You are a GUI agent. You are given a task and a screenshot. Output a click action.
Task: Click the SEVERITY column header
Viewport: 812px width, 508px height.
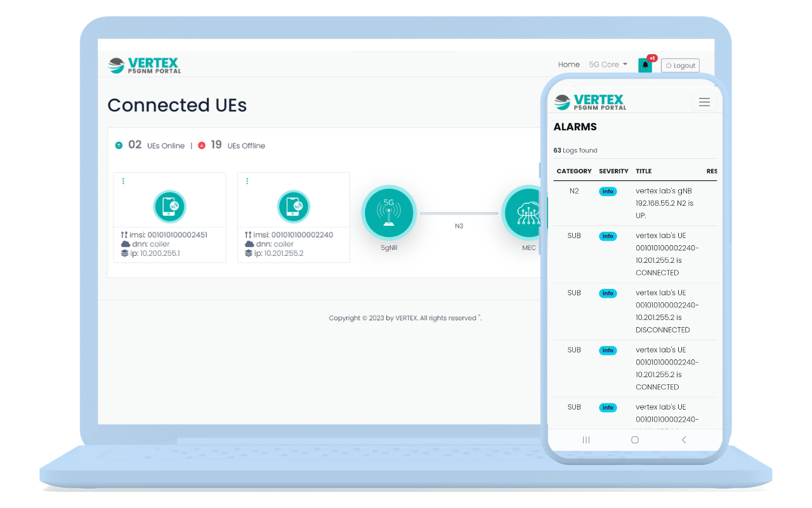(x=613, y=171)
